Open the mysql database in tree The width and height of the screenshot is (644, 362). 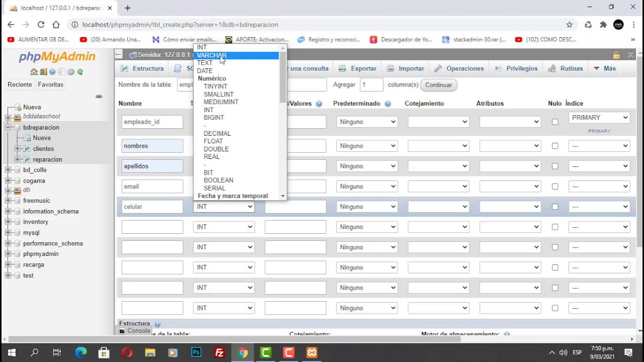pyautogui.click(x=31, y=233)
